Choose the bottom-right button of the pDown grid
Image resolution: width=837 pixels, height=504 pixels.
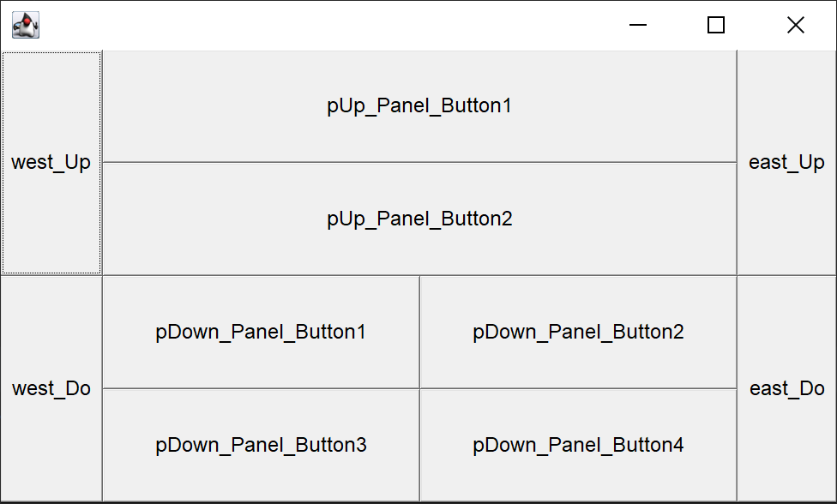tap(578, 445)
